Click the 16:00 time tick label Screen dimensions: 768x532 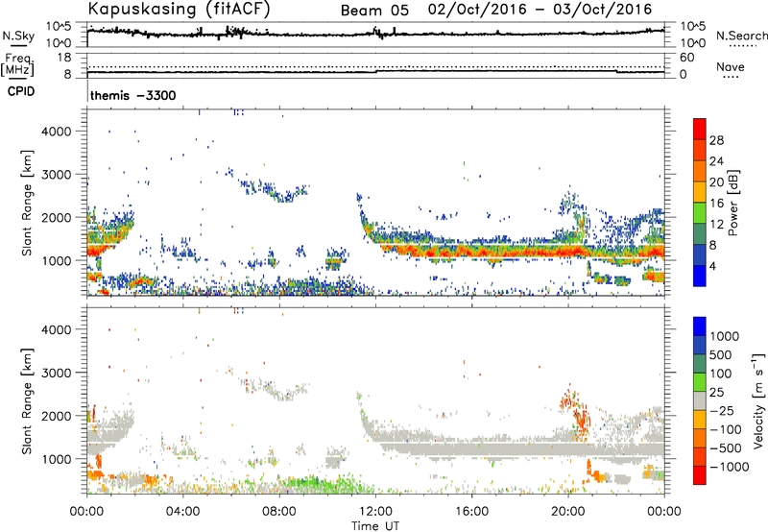[471, 512]
